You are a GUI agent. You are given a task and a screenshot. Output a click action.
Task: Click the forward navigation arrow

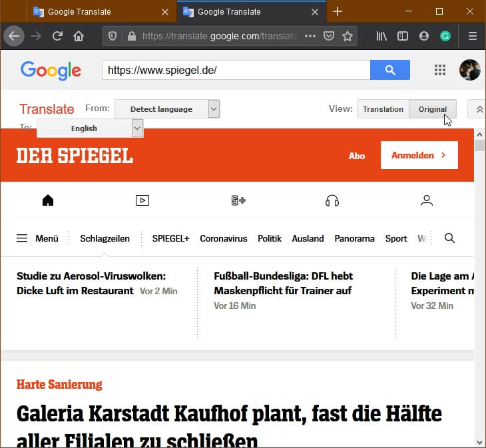coord(36,36)
